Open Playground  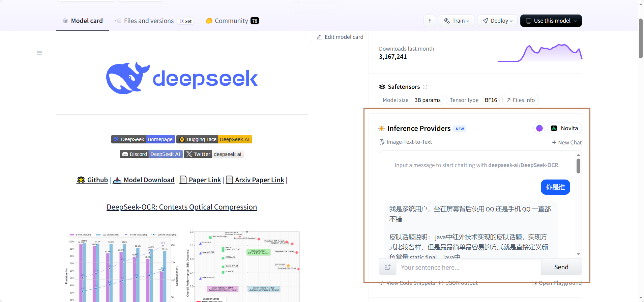(x=557, y=283)
